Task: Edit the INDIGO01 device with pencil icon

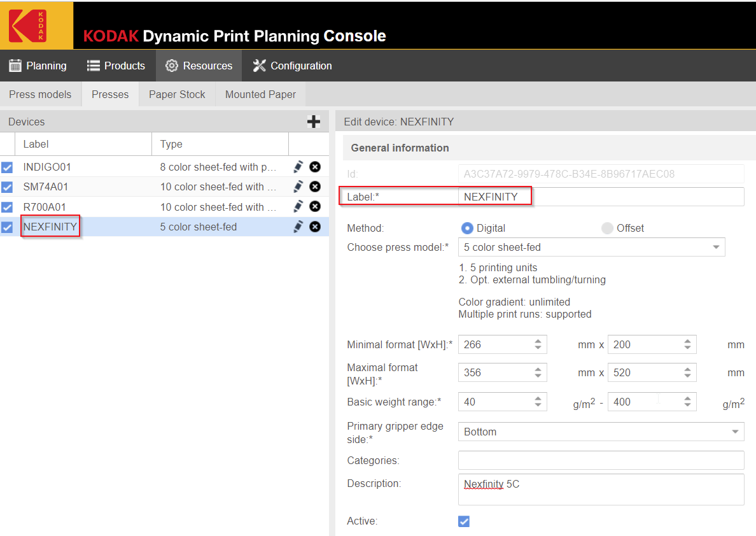Action: 298,167
